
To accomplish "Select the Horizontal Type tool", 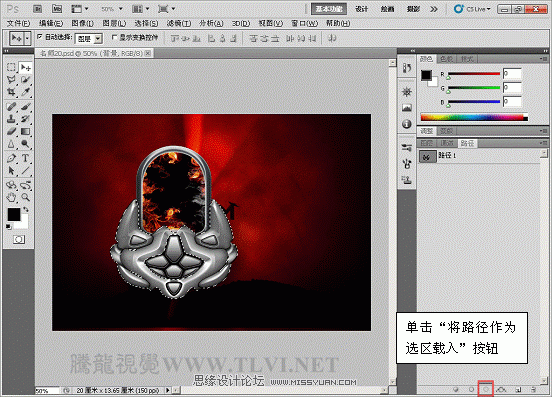I will click(25, 158).
